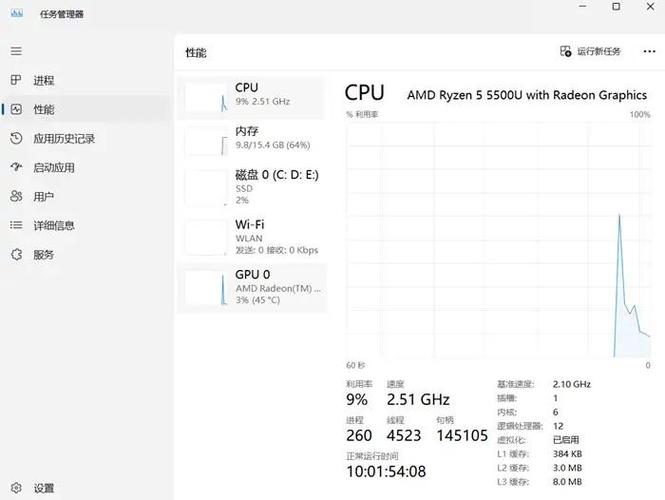Select the CPU performance item
Image resolution: width=665 pixels, height=500 pixels.
pyautogui.click(x=251, y=97)
